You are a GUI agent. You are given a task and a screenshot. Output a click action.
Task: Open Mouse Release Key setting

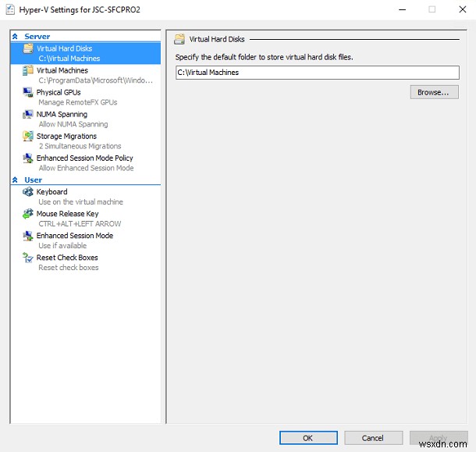coord(86,219)
